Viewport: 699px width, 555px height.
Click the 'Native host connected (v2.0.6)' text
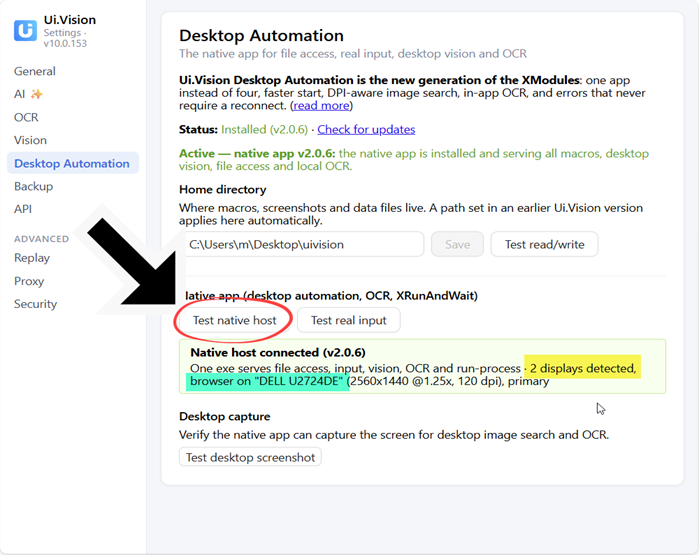[x=278, y=353]
